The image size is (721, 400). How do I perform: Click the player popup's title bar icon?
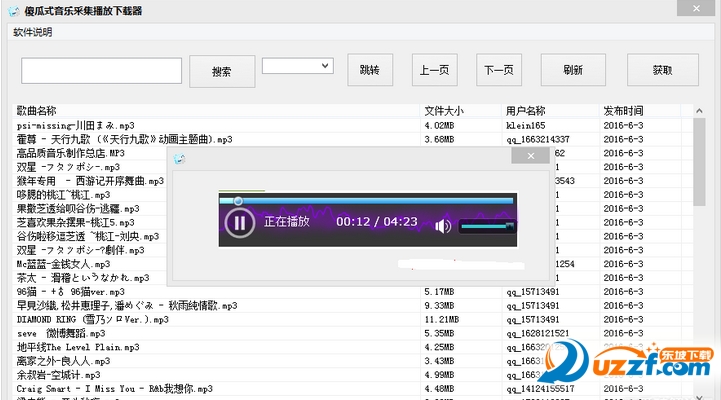pyautogui.click(x=179, y=157)
